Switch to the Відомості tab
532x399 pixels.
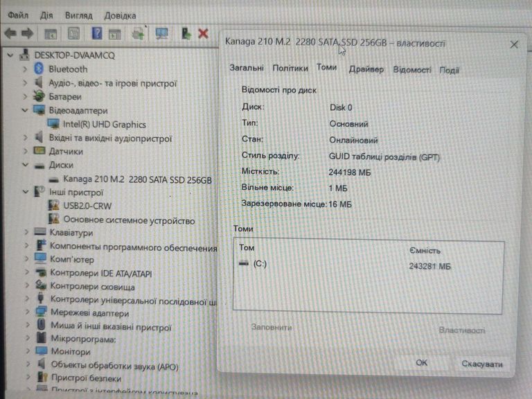point(411,70)
